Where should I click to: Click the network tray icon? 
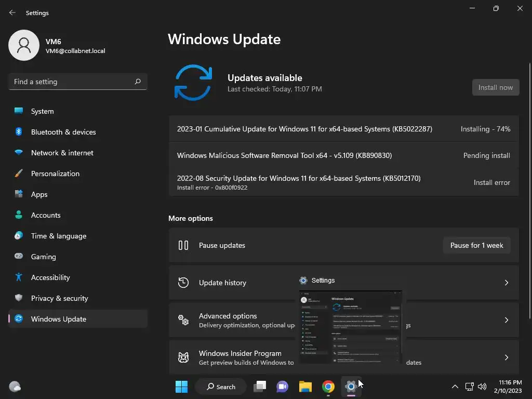(469, 387)
